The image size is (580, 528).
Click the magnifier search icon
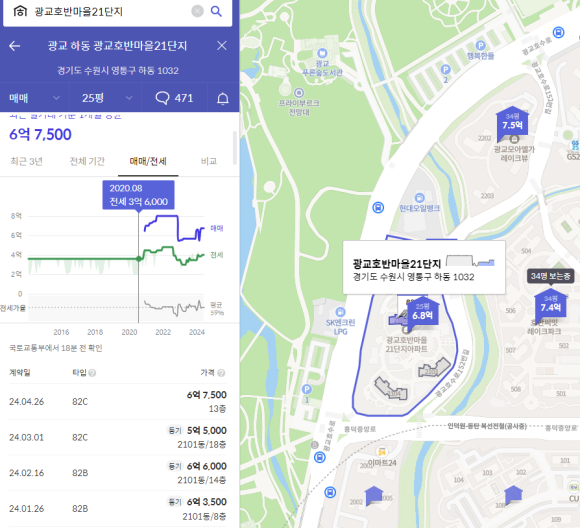tap(216, 11)
